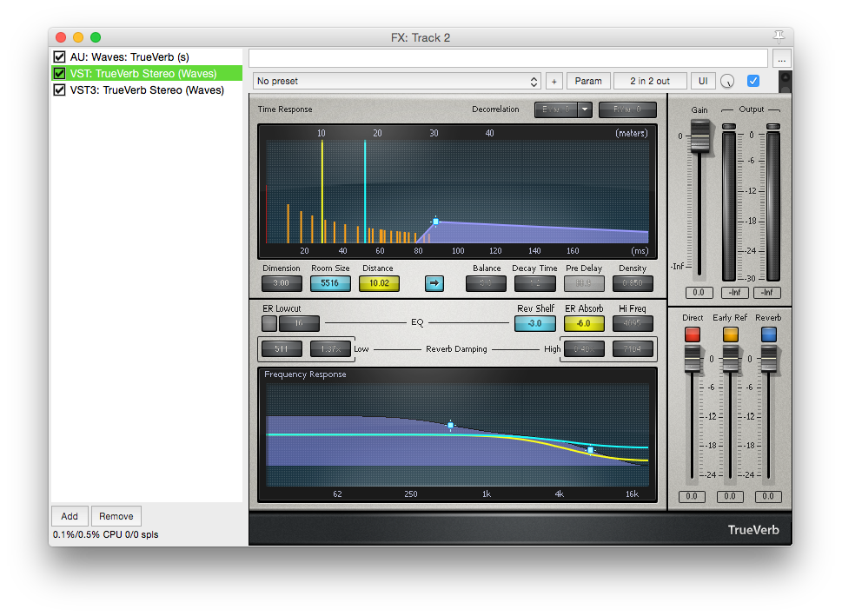Select VST3: TrueVerb Stereo (Waves) entry
Screen dimensions: 842x616
tap(147, 89)
